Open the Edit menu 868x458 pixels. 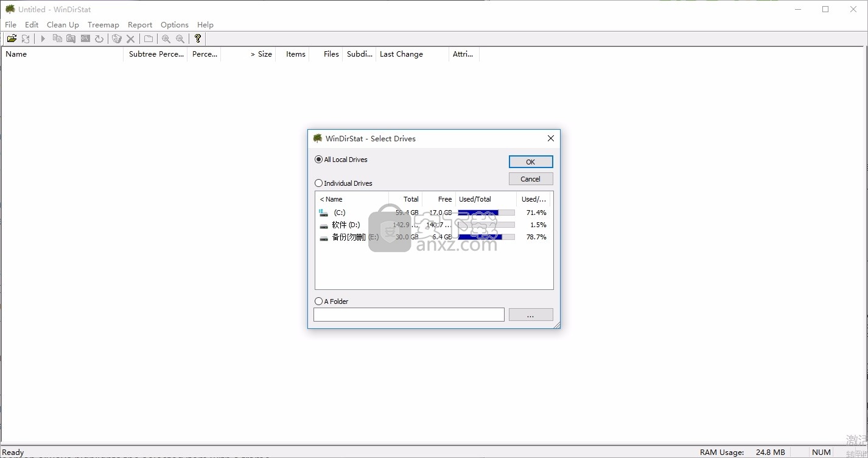click(x=32, y=25)
